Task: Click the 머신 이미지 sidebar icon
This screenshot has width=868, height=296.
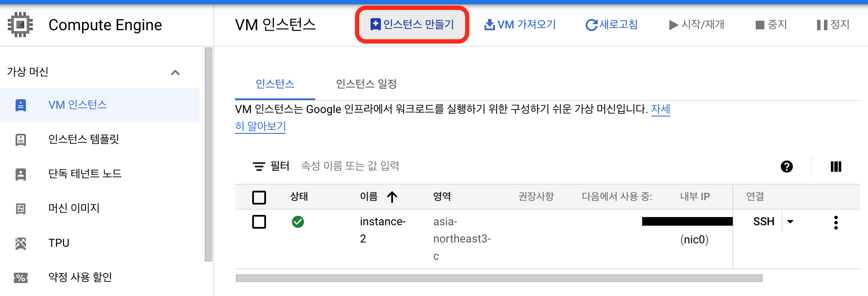Action: (21, 209)
